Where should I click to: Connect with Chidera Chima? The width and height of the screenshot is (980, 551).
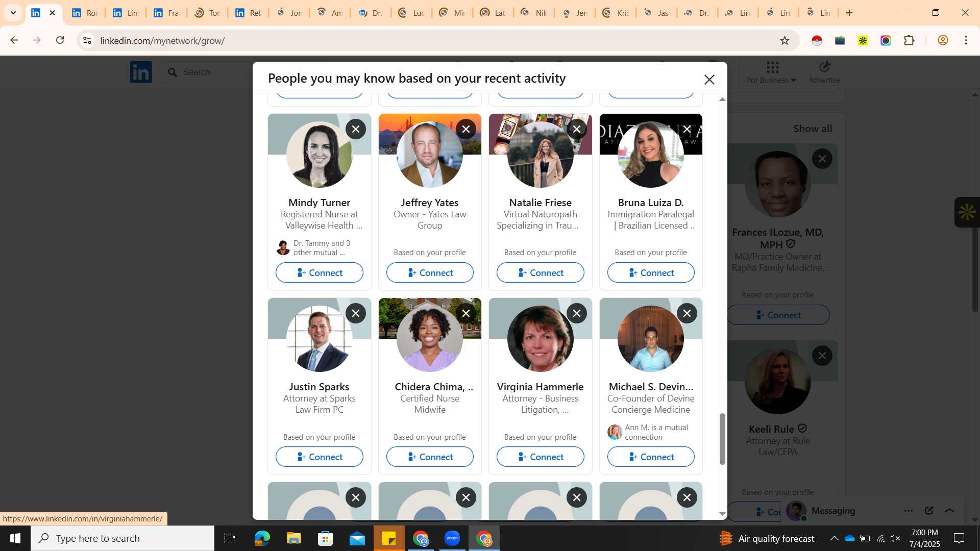tap(430, 457)
